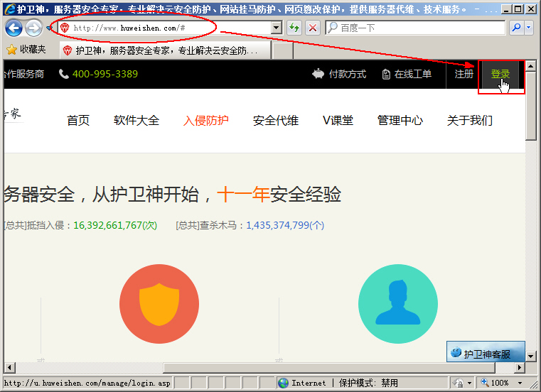Click the 保护模式: 禁用 status text
The image size is (541, 392).
click(x=368, y=383)
